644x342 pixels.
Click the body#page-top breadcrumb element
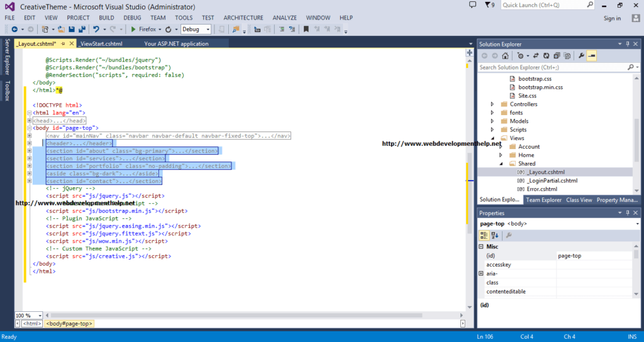coord(69,324)
